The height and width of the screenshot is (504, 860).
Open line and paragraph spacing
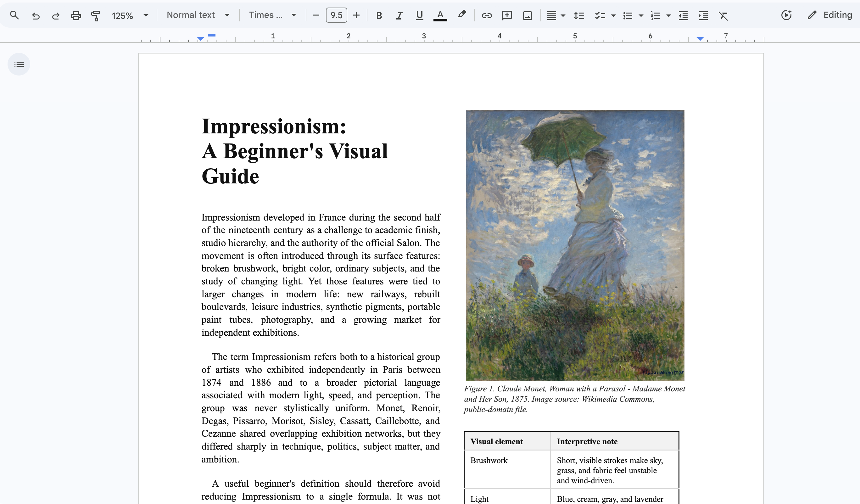579,15
